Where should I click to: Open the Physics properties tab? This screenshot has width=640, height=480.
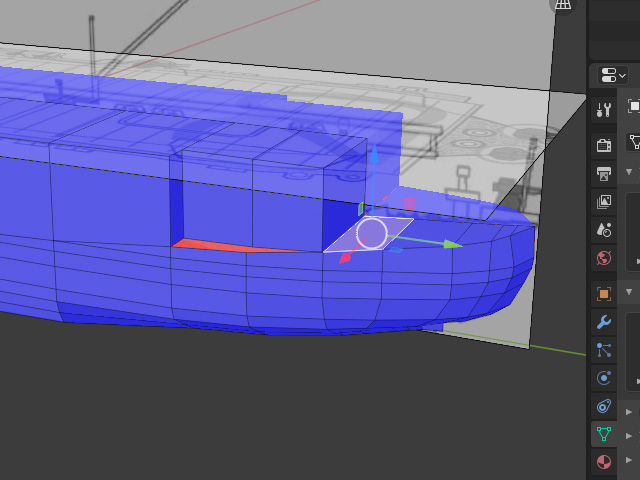click(604, 378)
